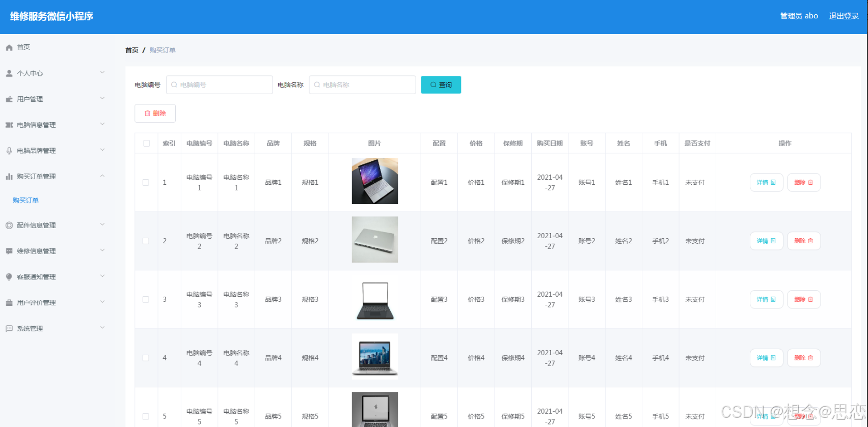The image size is (868, 427).
Task: Expand the 系统管理 chevron
Action: pos(102,327)
